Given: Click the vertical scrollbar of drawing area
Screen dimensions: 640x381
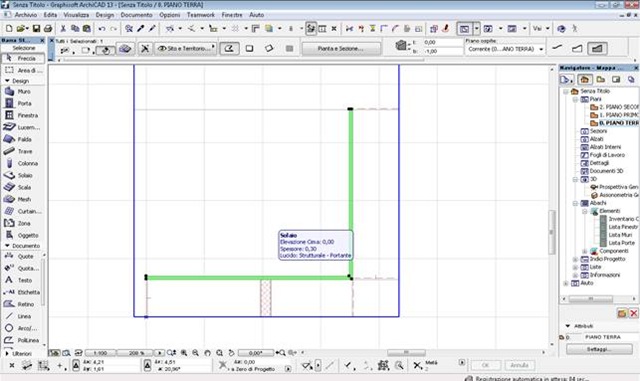Looking at the screenshot, I should 551,232.
